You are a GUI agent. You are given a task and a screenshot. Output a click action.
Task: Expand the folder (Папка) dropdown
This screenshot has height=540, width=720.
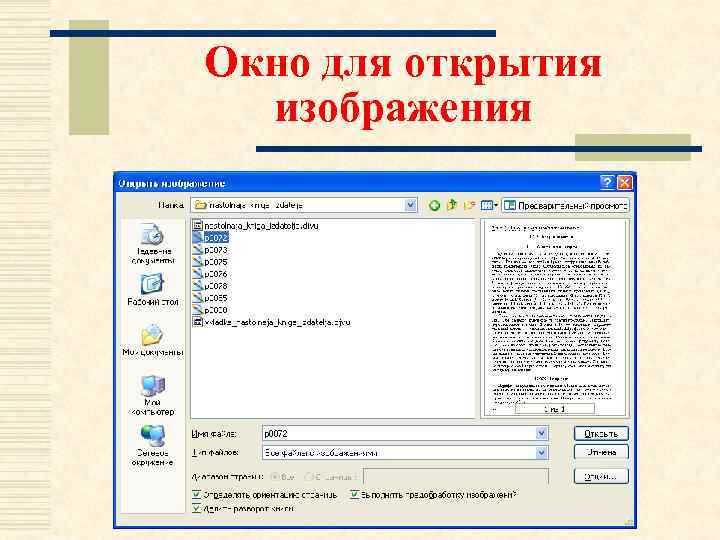[x=411, y=205]
